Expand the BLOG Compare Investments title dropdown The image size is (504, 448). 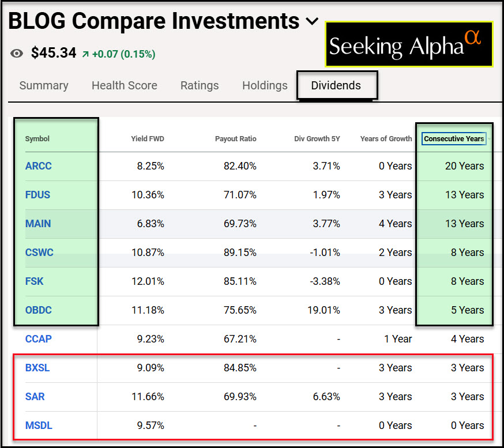click(x=312, y=22)
